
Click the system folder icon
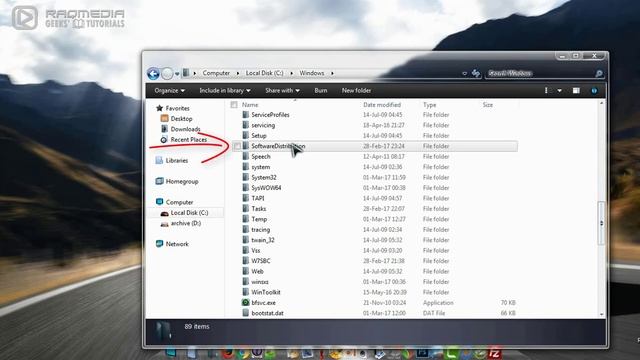(x=245, y=167)
